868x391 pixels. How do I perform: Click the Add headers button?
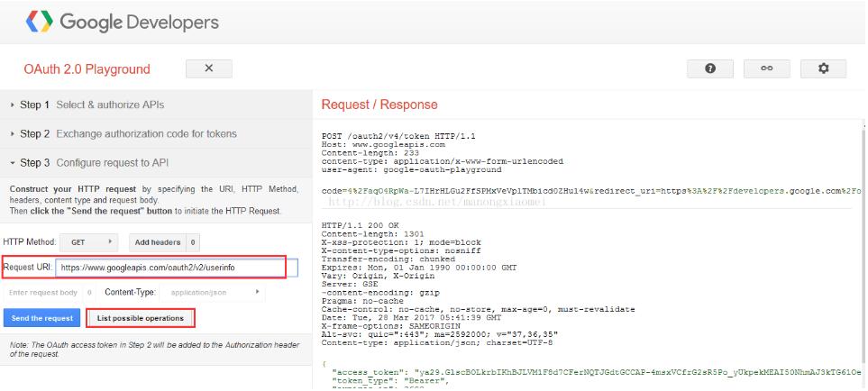158,242
